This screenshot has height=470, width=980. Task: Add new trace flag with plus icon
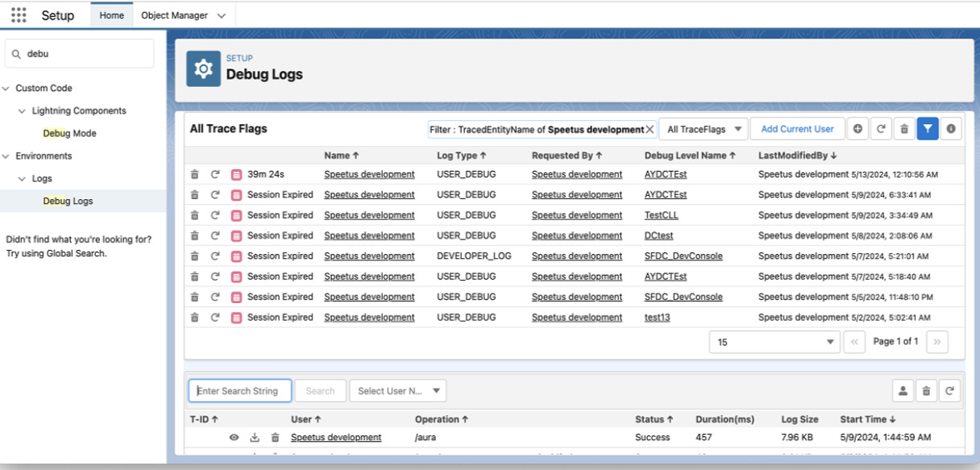click(857, 129)
